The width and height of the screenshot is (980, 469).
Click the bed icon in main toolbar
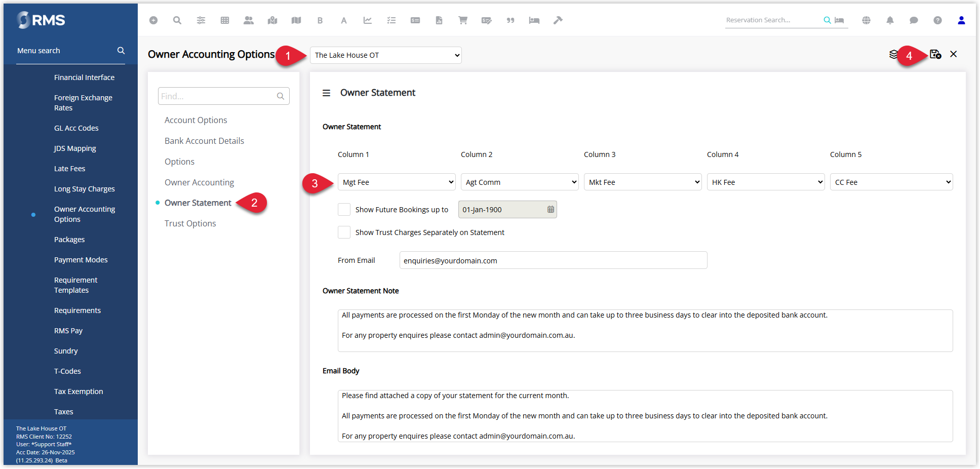534,20
